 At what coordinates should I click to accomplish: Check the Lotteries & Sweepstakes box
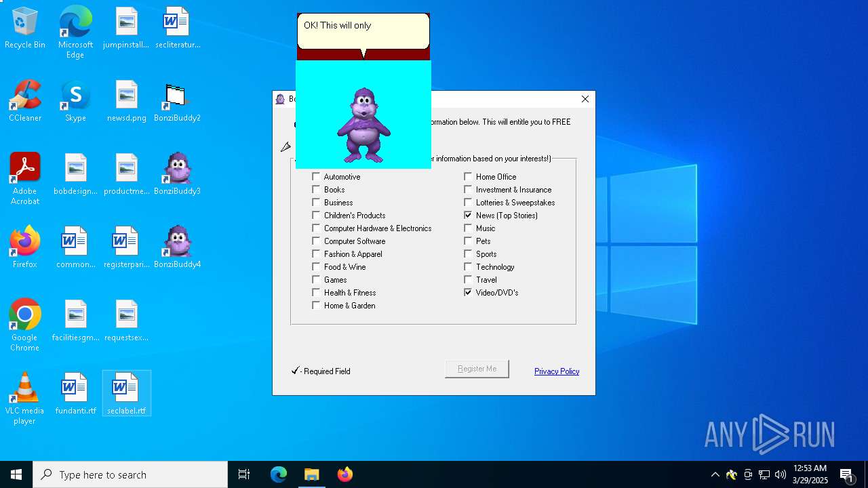pos(468,203)
